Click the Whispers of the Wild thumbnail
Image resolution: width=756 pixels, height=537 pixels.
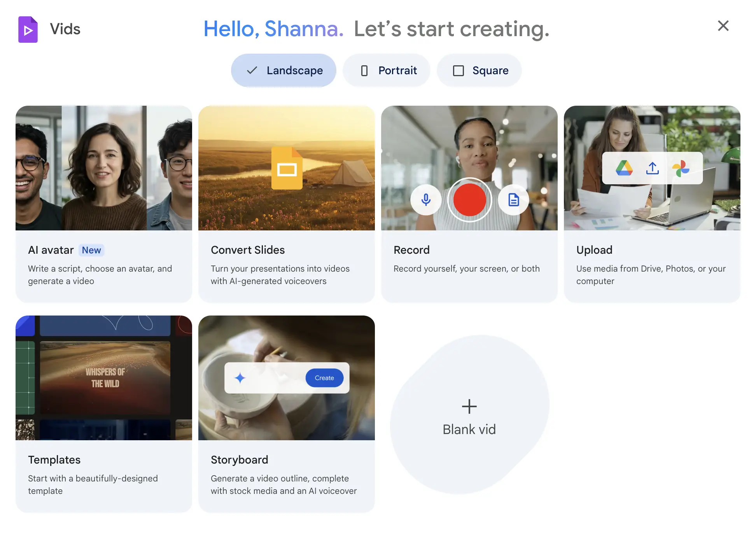(105, 377)
